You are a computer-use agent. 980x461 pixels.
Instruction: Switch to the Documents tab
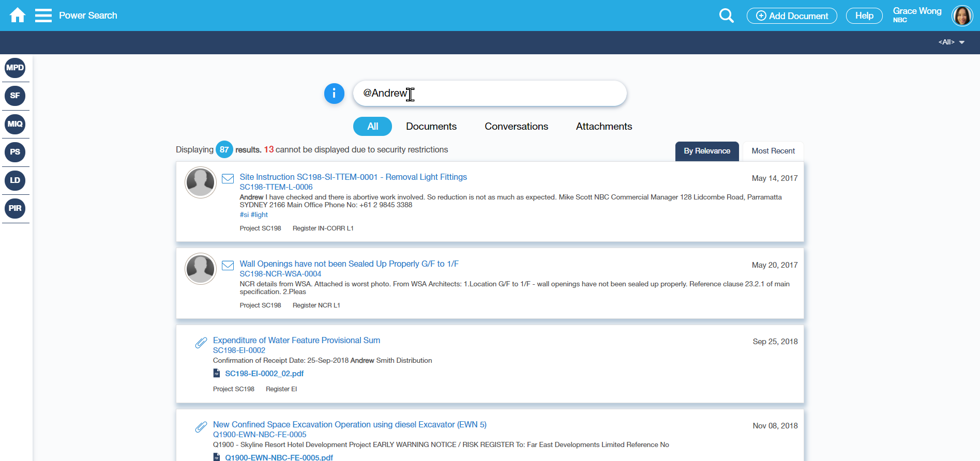[431, 127]
